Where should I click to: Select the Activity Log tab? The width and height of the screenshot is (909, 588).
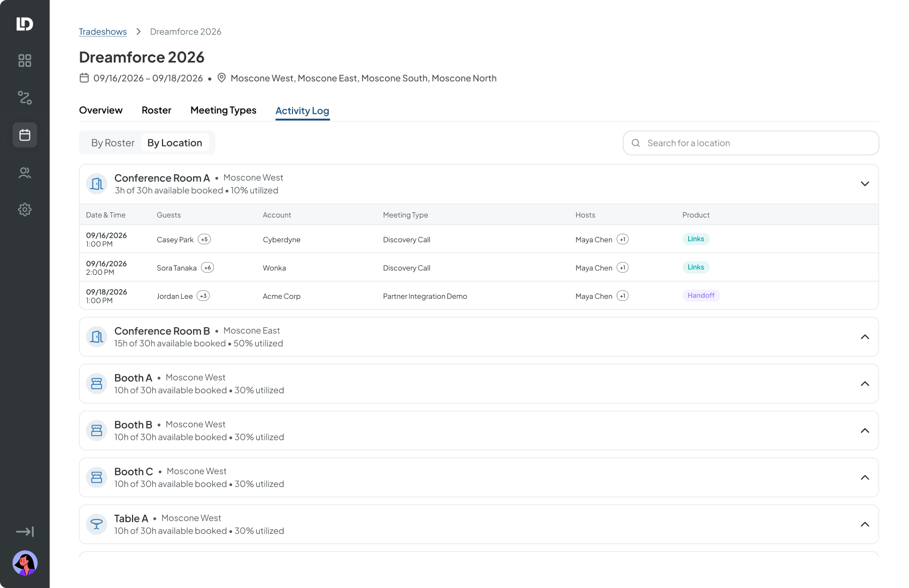pos(302,111)
